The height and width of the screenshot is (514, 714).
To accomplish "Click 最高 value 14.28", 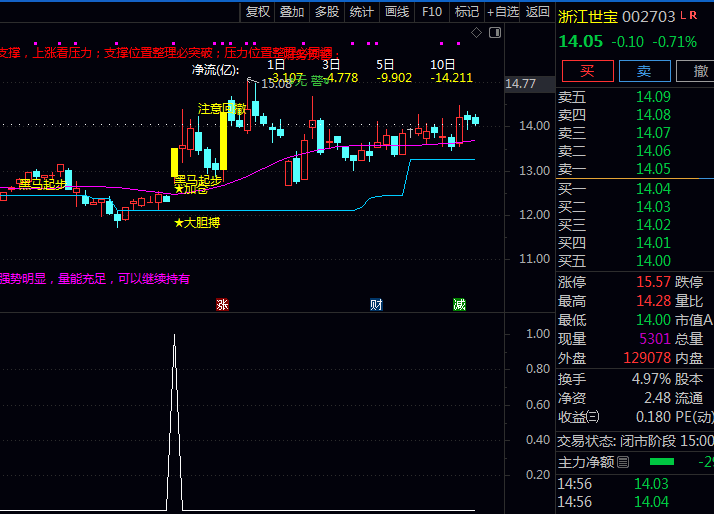I will tap(653, 301).
